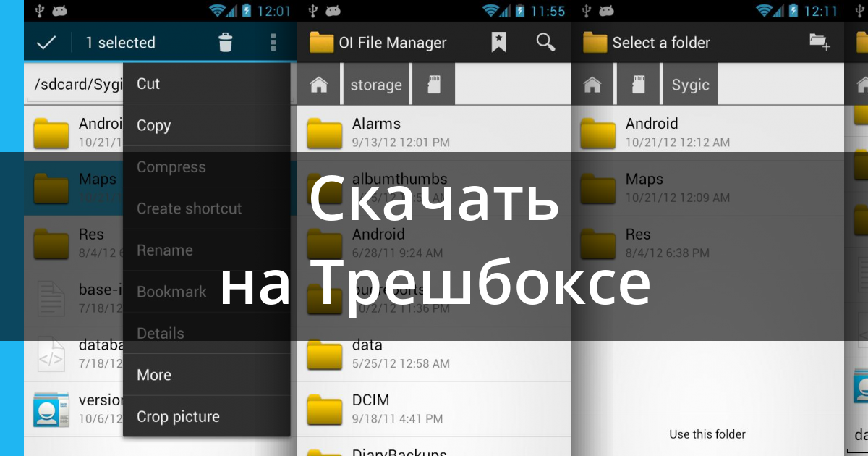Tap home icon in Select a folder screen
This screenshot has width=868, height=456.
click(592, 85)
